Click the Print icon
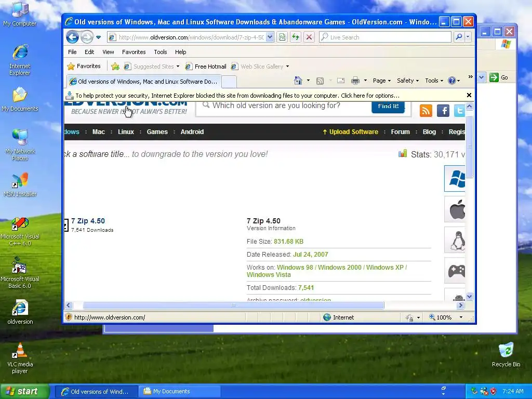 [x=355, y=81]
